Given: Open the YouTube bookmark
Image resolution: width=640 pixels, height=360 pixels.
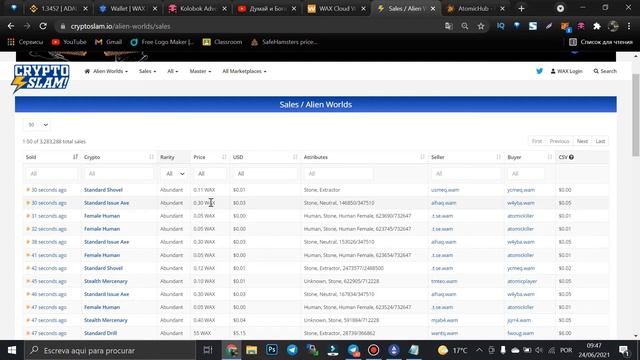Looking at the screenshot, I should tap(69, 42).
